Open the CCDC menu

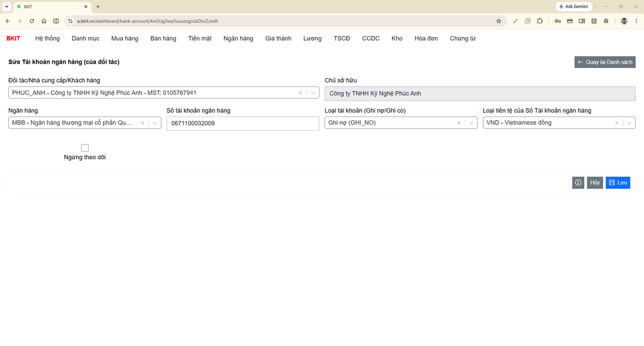(371, 38)
